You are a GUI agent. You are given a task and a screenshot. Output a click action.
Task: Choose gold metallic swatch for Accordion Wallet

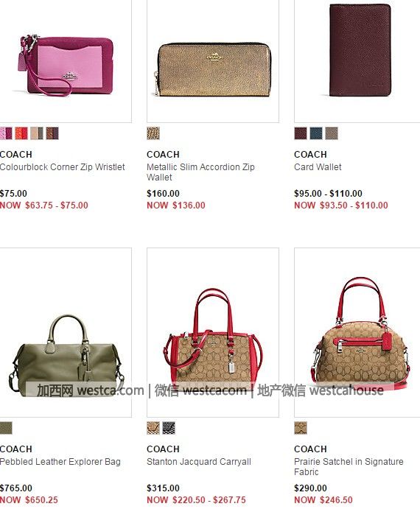[153, 133]
